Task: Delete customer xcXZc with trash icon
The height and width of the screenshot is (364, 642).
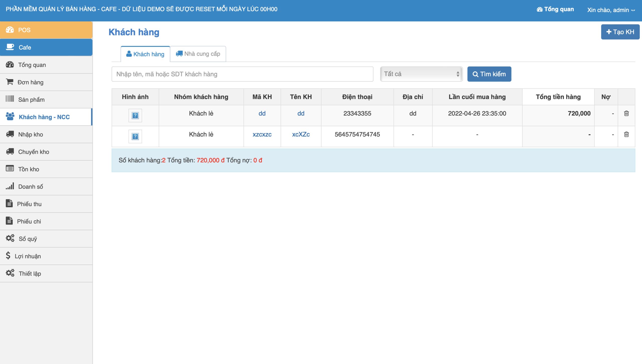Action: (626, 134)
